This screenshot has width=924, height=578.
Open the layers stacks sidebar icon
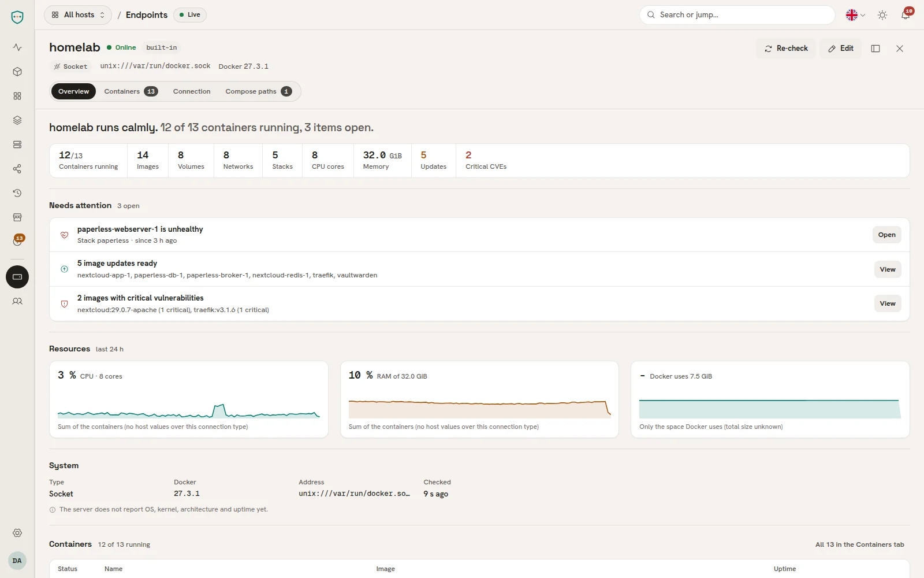tap(17, 120)
